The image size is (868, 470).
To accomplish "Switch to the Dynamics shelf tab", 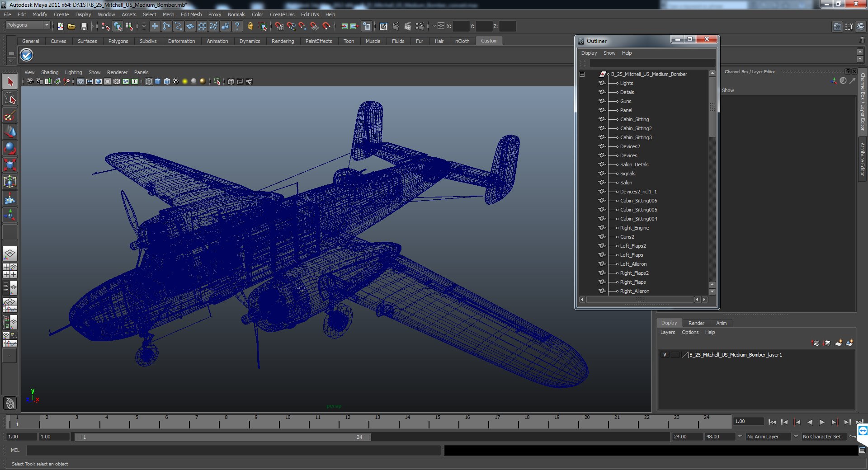I will tap(250, 41).
